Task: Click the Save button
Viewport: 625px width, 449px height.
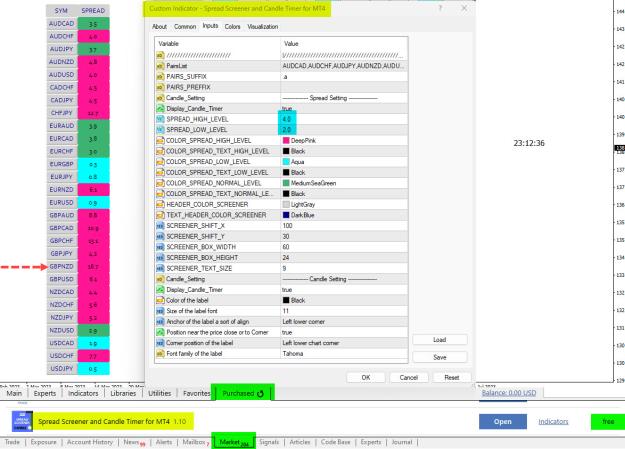Action: pos(440,357)
